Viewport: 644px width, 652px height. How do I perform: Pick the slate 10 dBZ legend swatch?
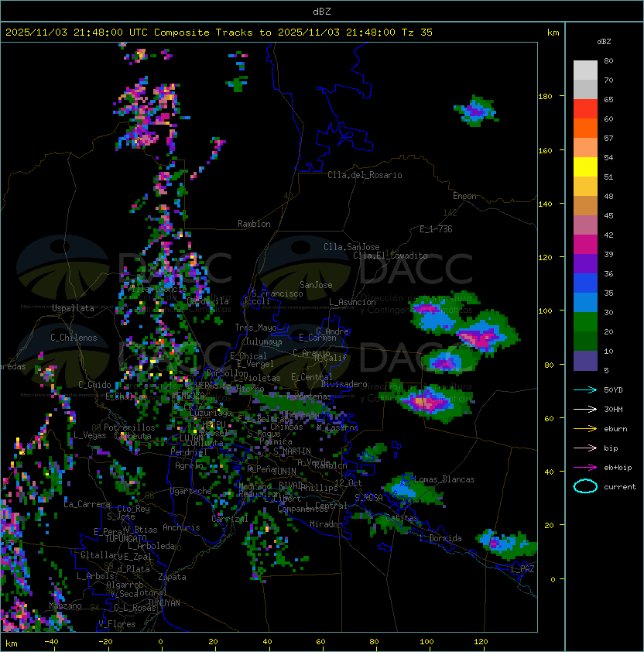point(585,361)
